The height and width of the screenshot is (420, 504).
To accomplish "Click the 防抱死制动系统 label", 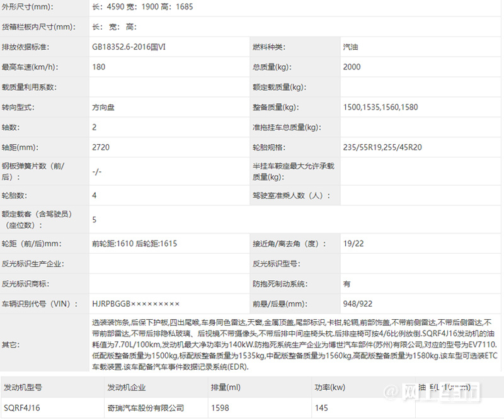I will pos(280,284).
